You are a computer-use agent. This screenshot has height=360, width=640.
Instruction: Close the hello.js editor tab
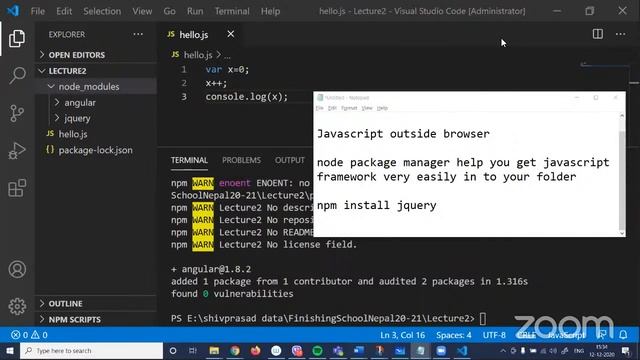click(x=231, y=34)
